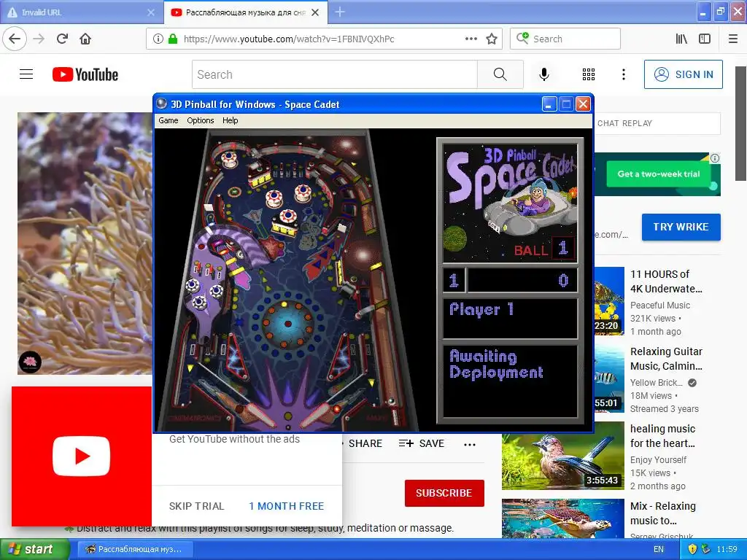Click the YouTube logo

[85, 74]
